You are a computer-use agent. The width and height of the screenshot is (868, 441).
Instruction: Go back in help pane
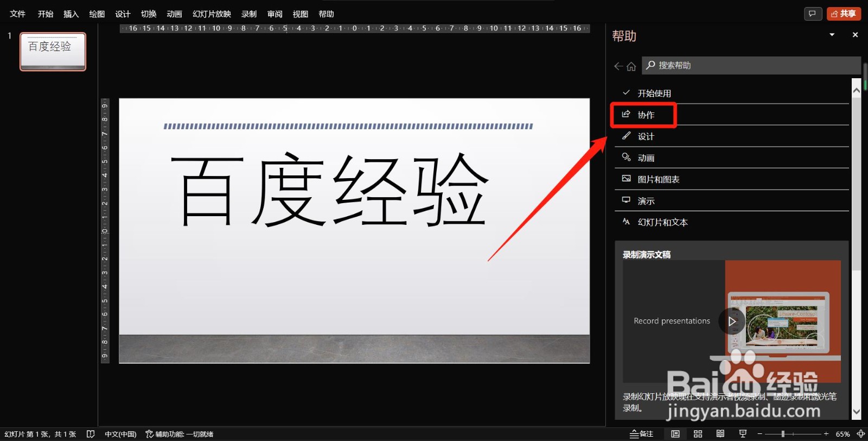pos(618,66)
